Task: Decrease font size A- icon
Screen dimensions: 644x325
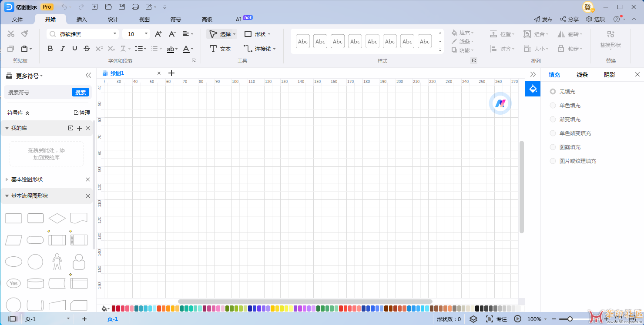Action: click(172, 34)
